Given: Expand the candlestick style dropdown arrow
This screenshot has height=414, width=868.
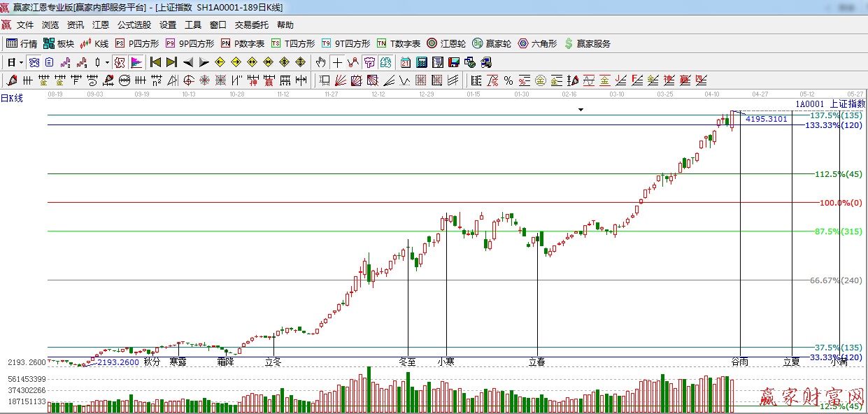Looking at the screenshot, I should (x=107, y=62).
